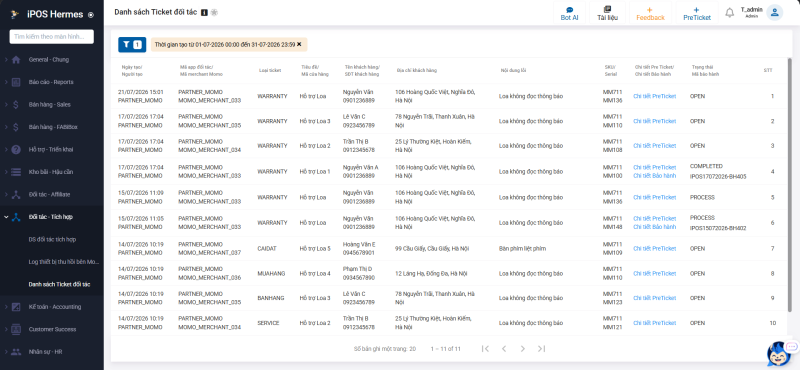Click the info icon beside page title
Viewport: 800px width, 370px height.
click(x=204, y=12)
